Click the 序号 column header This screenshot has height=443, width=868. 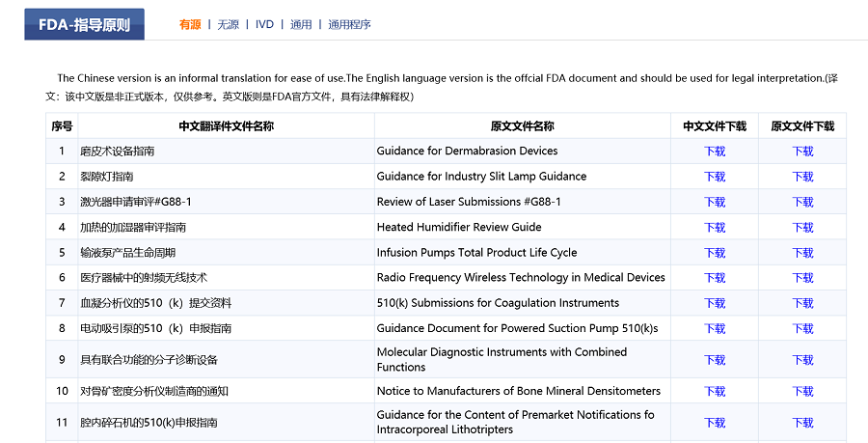tap(62, 126)
